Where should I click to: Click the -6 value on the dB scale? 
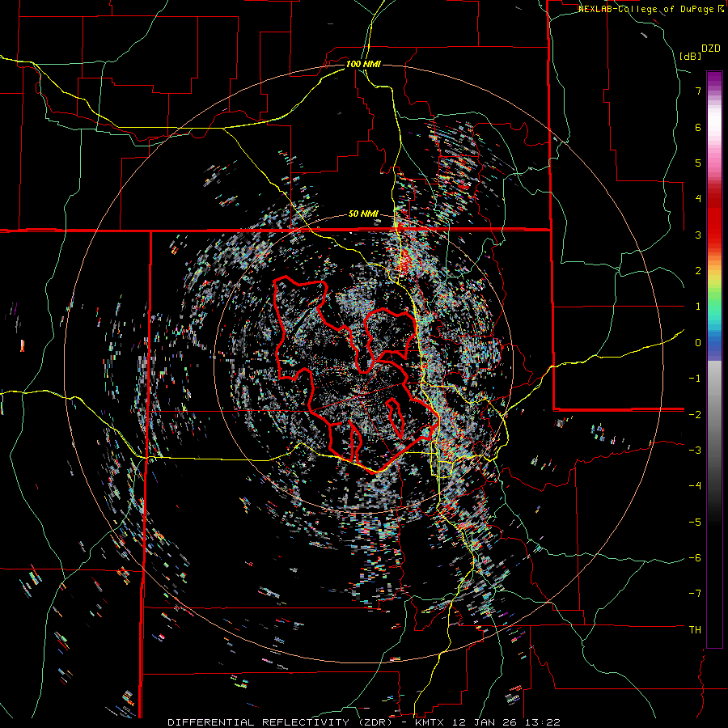pos(695,558)
